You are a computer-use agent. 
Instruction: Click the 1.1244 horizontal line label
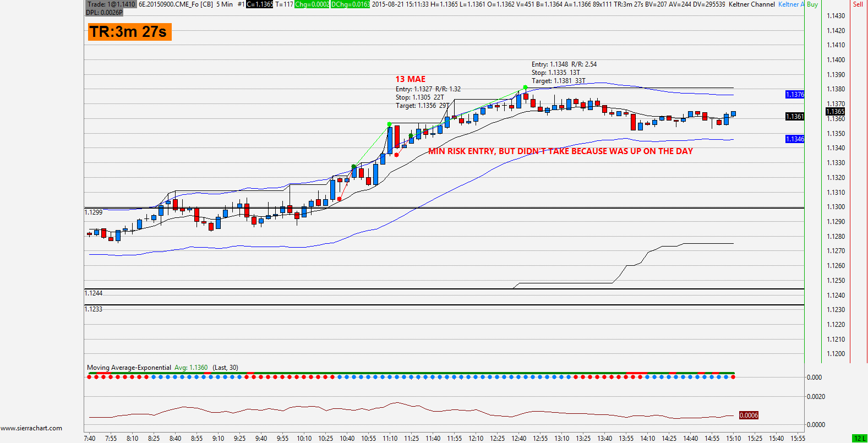point(94,293)
